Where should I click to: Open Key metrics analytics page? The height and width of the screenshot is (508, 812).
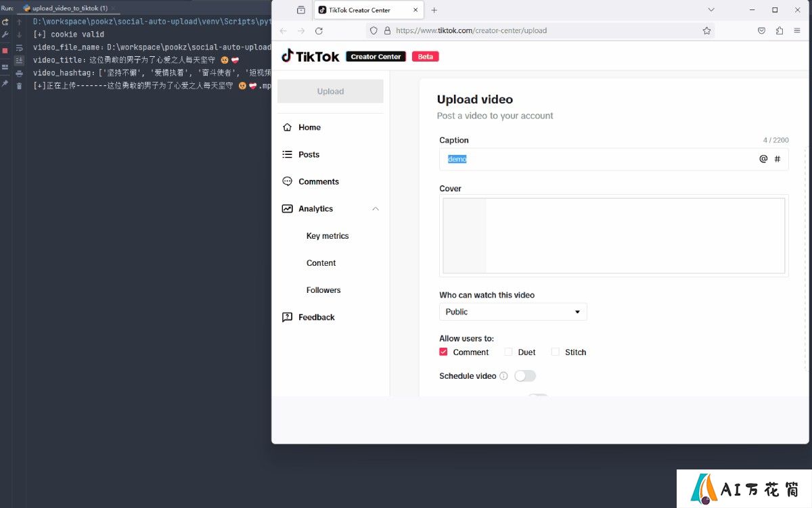point(328,236)
